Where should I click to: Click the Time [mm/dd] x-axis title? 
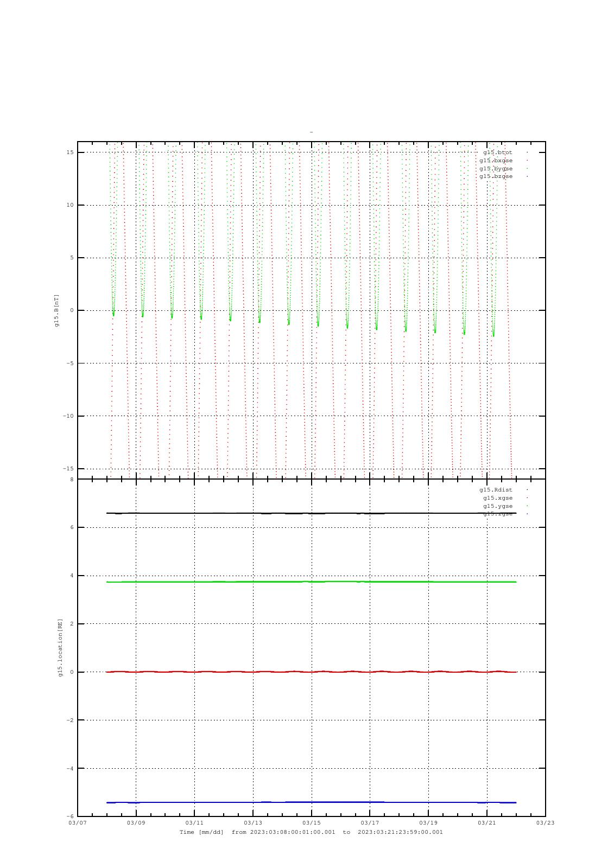(x=201, y=832)
